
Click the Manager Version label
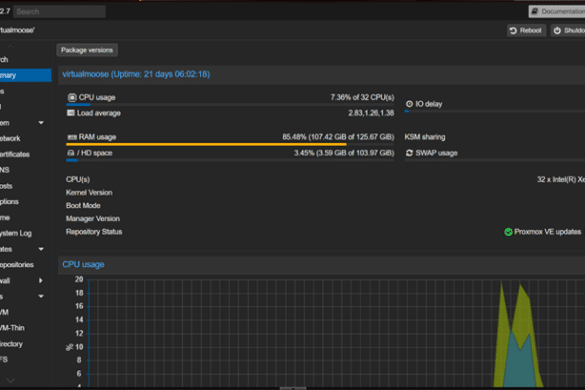(x=93, y=219)
